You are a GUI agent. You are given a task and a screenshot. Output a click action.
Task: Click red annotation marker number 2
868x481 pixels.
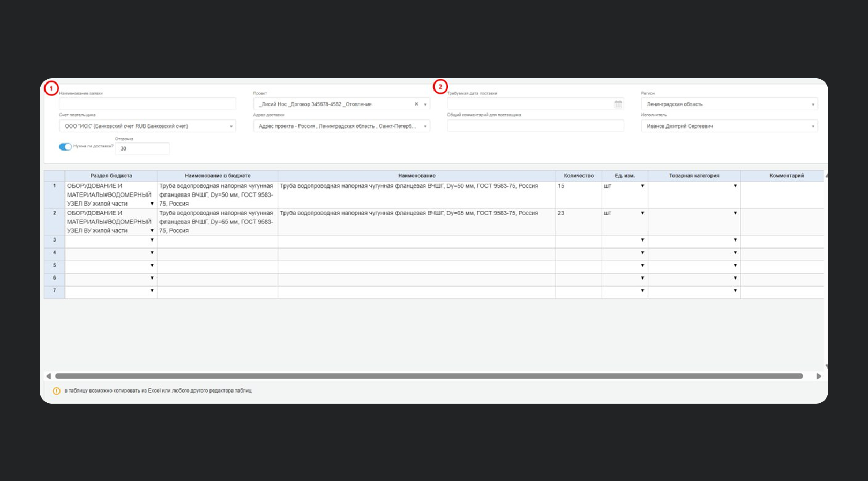click(x=440, y=87)
